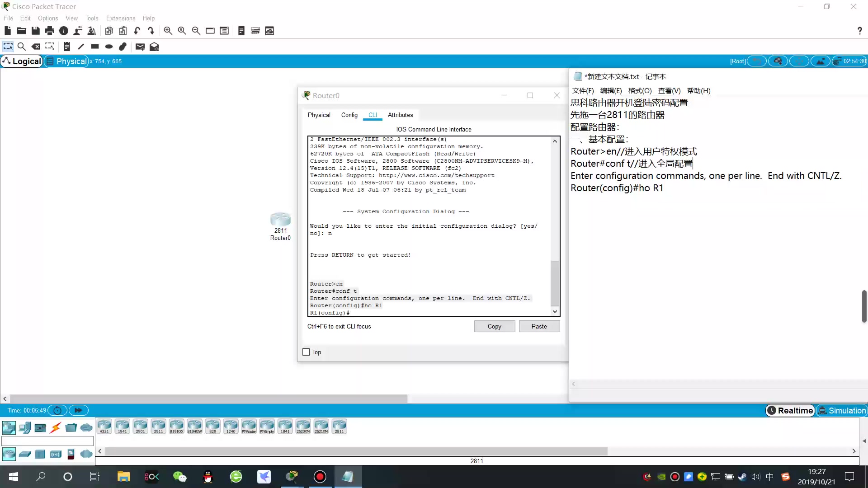Click the Fast Forward Time button
Viewport: 868px width, 488px height.
(x=78, y=410)
